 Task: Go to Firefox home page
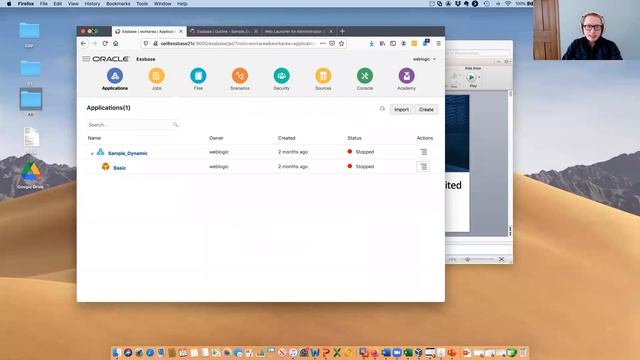coord(116,43)
